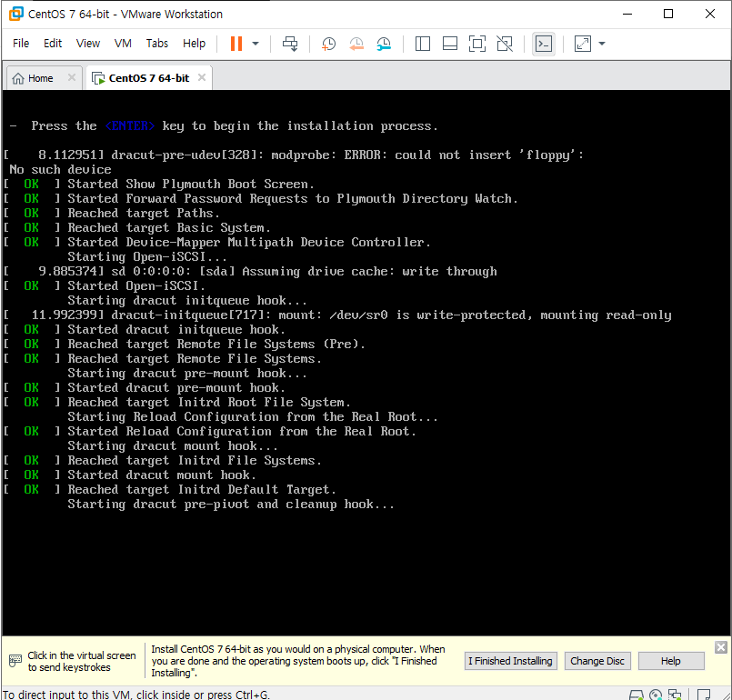Click the CD/DVD drive status icon
732x700 pixels.
click(656, 695)
